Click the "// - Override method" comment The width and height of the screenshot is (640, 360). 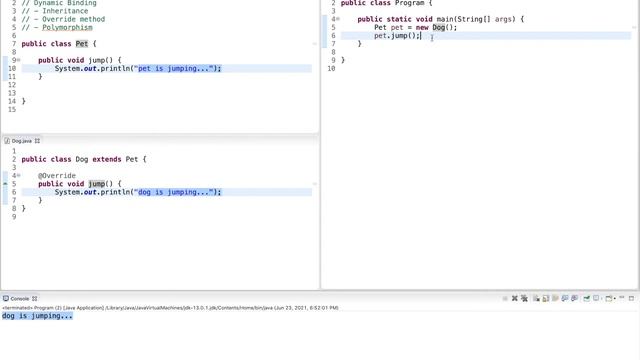click(63, 19)
